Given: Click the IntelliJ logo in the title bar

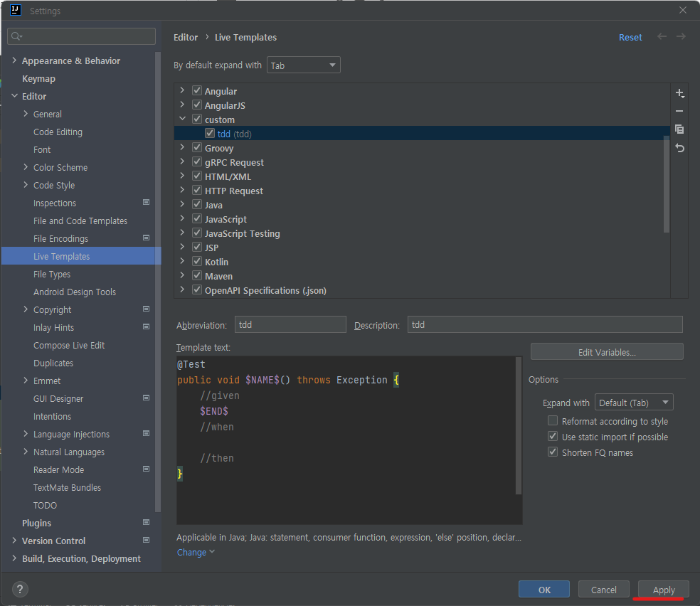Looking at the screenshot, I should (x=16, y=10).
